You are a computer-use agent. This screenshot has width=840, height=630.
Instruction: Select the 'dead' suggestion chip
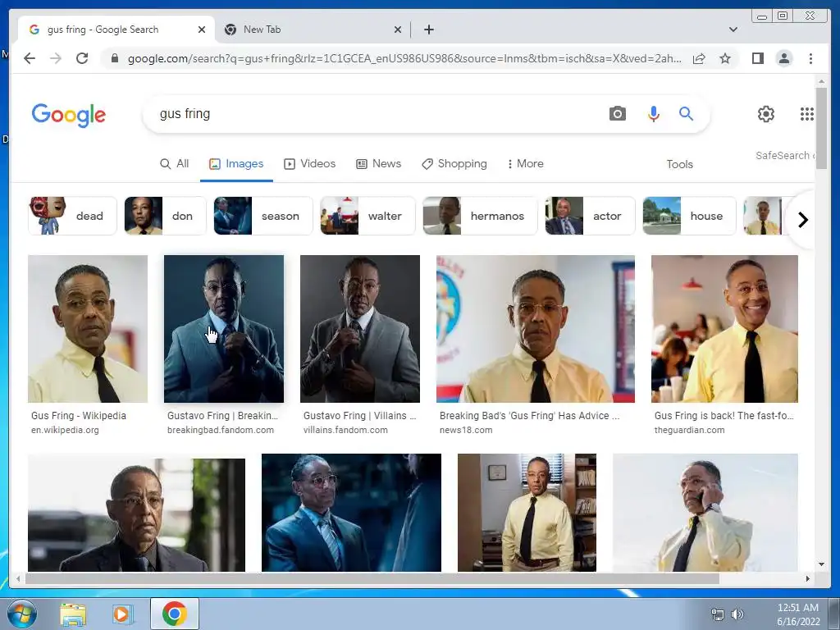click(72, 216)
